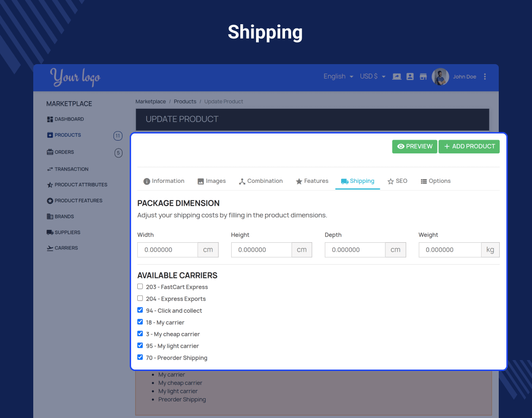Open Transaction in the sidebar menu
Screen dimensions: 532x418
[x=71, y=169]
